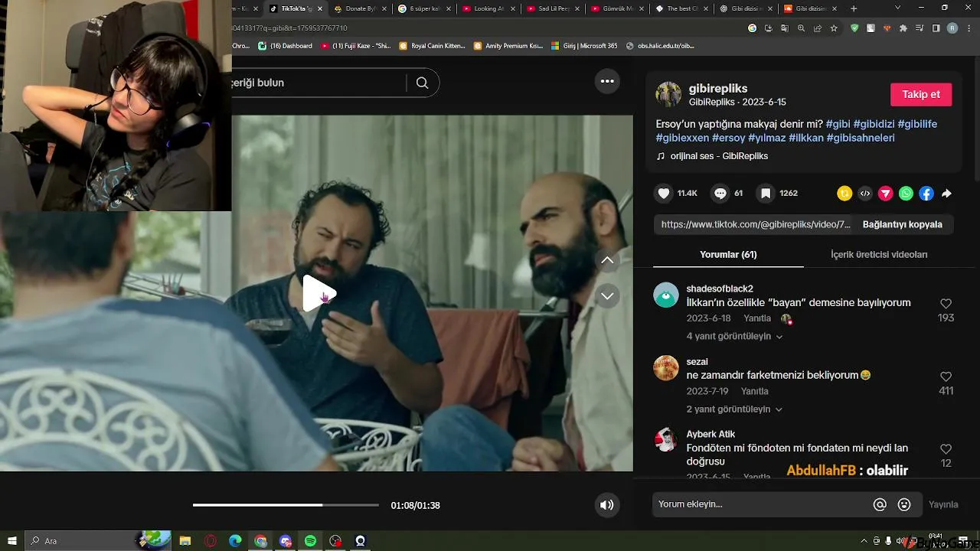
Task: Expand 2 yanıt görüntüleyin replies
Action: 734,409
